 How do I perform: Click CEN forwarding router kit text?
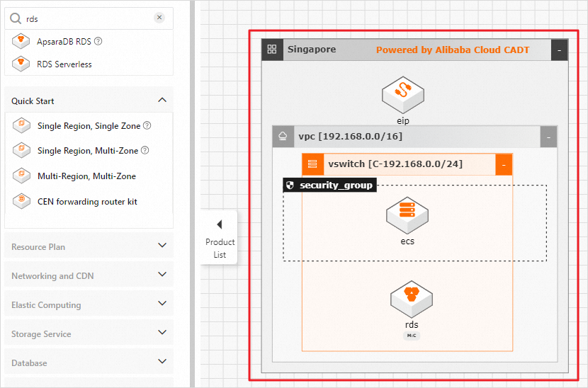87,202
